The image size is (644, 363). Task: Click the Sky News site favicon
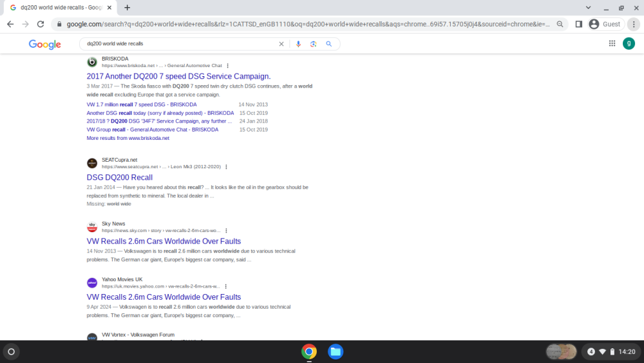click(x=92, y=227)
